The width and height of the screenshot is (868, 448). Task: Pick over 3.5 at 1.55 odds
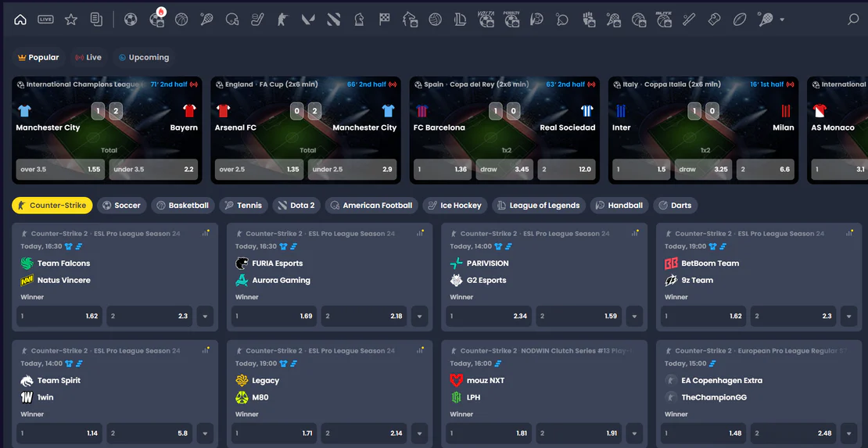tap(60, 170)
